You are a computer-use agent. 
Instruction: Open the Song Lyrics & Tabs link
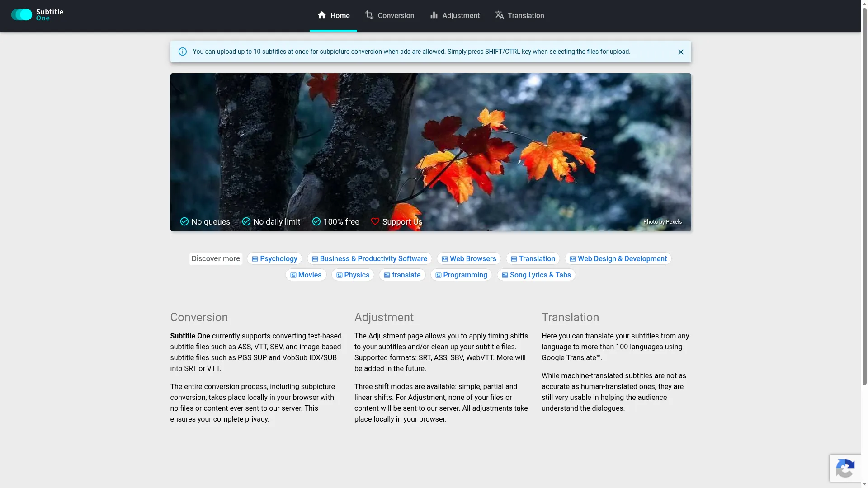[540, 275]
